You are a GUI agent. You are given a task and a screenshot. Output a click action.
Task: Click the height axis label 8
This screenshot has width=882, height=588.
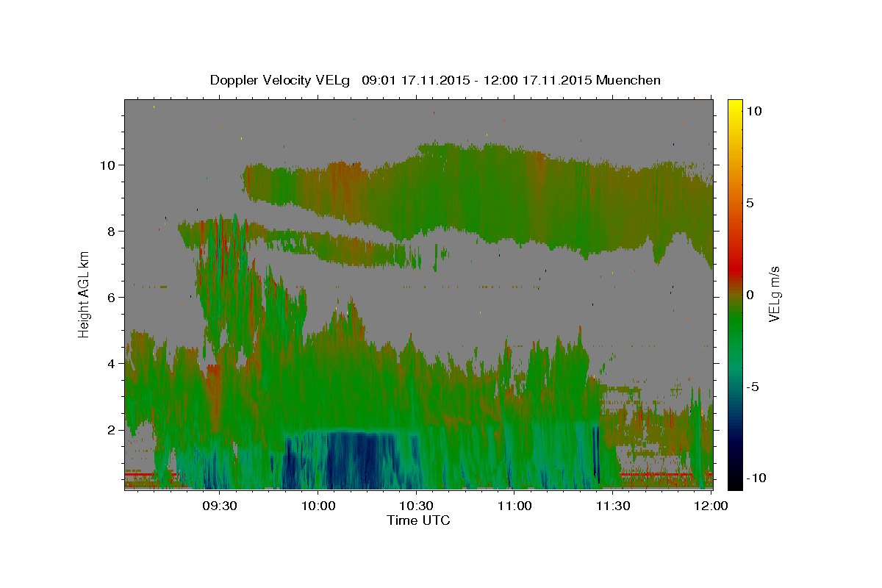click(x=112, y=231)
